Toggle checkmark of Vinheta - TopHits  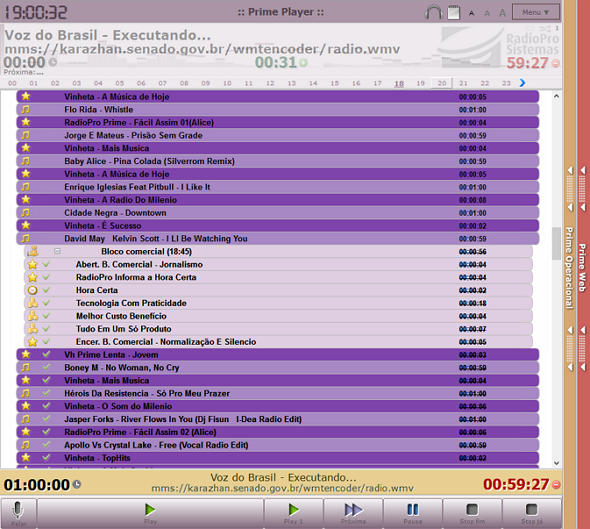(46, 458)
